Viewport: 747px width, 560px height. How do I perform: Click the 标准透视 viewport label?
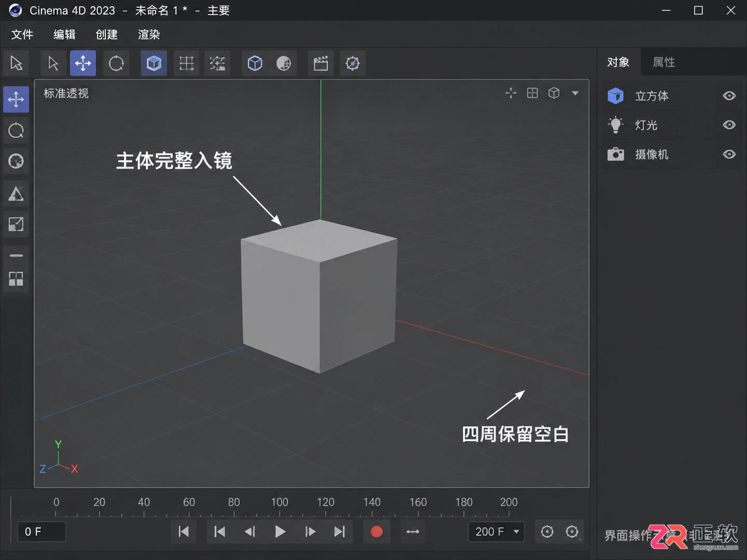tap(66, 93)
